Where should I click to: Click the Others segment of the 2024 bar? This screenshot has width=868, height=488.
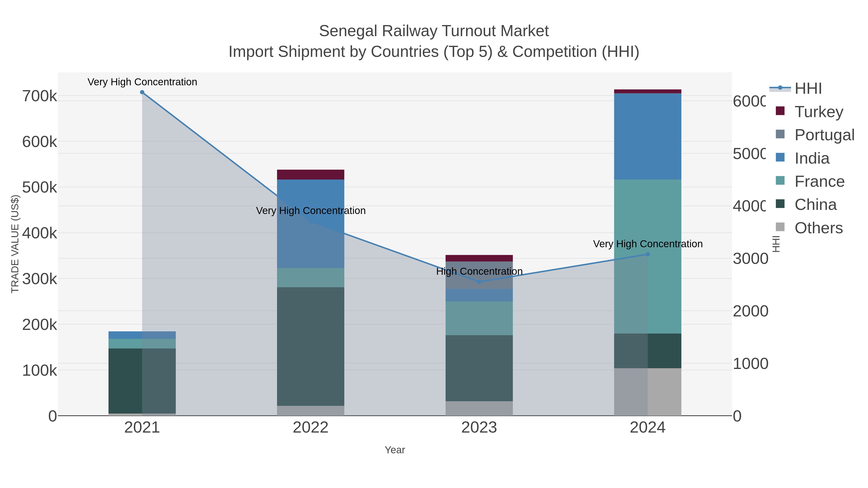(648, 392)
